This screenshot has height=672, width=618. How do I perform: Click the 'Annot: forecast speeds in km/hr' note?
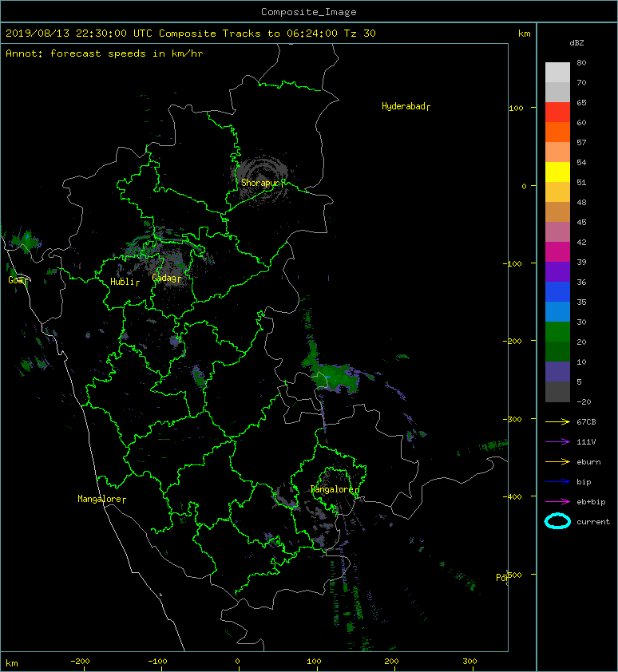[105, 53]
